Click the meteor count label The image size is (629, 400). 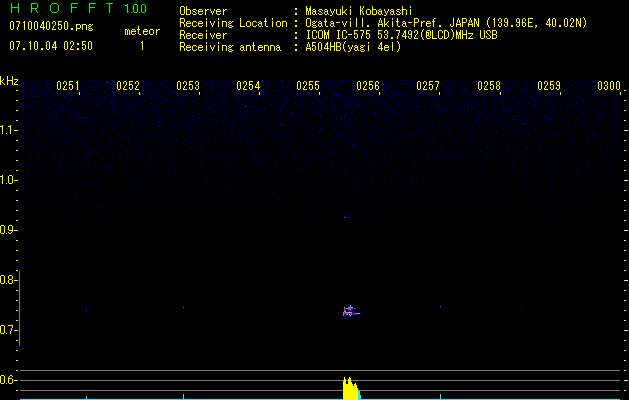pyautogui.click(x=142, y=31)
